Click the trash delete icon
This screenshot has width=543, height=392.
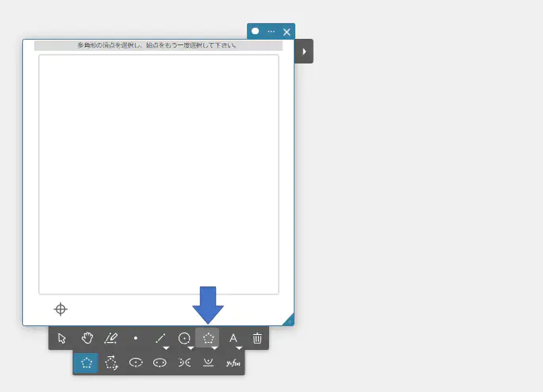(257, 338)
